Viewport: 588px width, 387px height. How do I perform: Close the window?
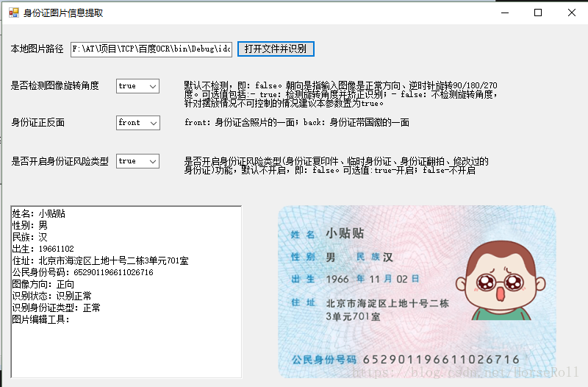point(572,13)
